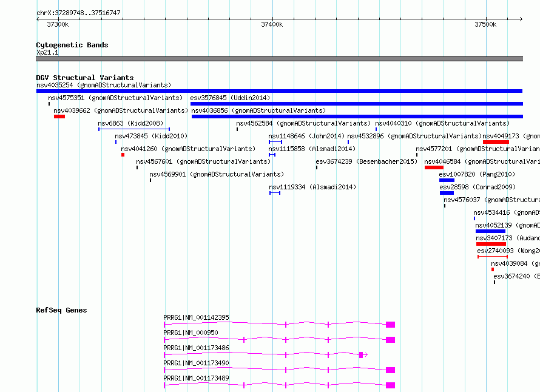
Task: Click the chrX:37289748..37516747 coordinate label
Action: coord(78,13)
